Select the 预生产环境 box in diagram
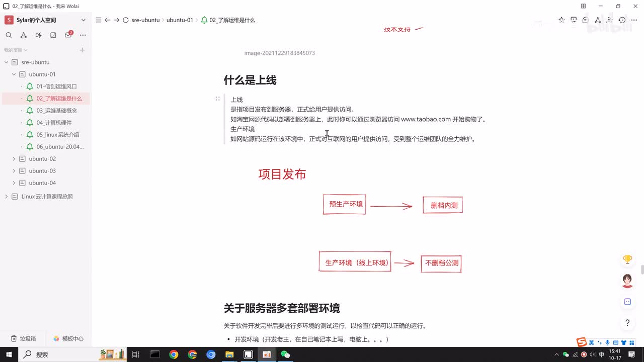Screen dimensions: 644x362 coord(345,205)
